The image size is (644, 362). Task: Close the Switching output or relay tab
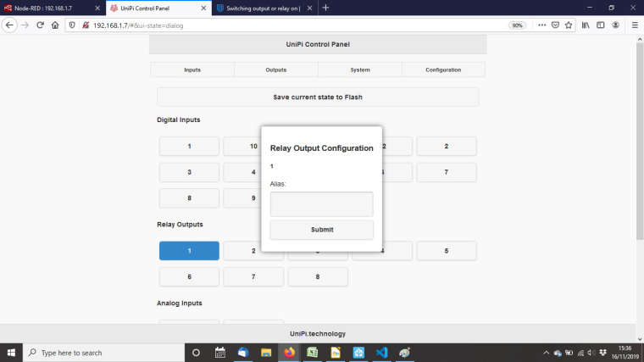[x=309, y=8]
